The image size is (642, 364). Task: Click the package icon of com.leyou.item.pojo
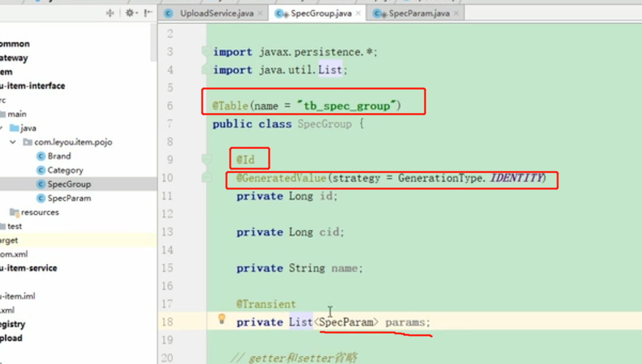(x=28, y=142)
